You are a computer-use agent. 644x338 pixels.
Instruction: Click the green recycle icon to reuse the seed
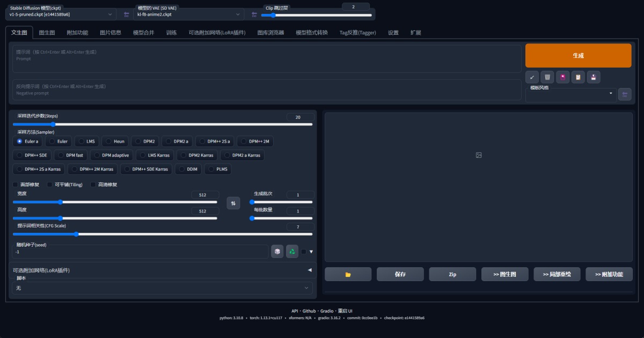292,251
